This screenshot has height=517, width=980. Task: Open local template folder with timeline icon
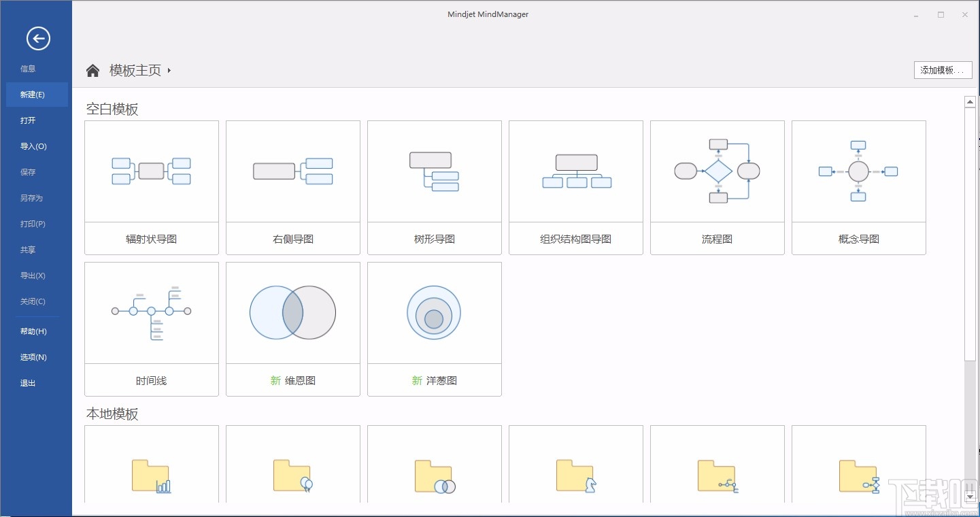[x=717, y=476]
